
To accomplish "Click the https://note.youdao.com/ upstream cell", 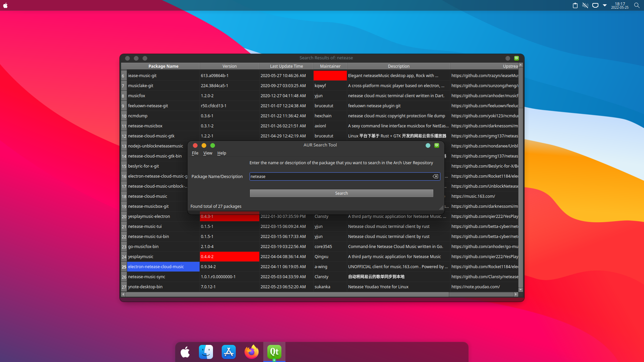I will (484, 287).
